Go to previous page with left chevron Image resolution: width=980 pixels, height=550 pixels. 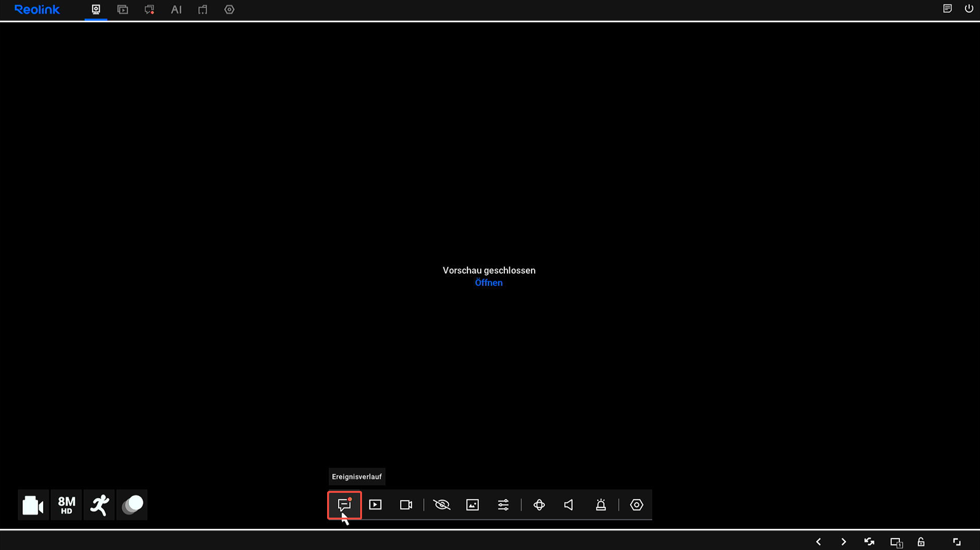tap(818, 542)
